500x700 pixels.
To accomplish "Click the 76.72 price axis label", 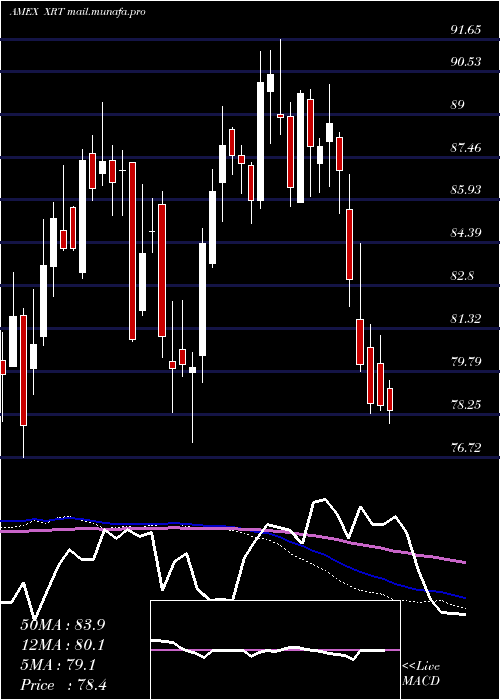I will [x=466, y=447].
